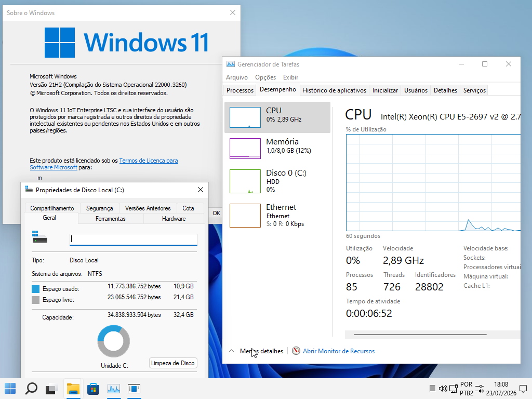Click Limpeza de Disco button
The width and height of the screenshot is (532, 399).
[x=173, y=363]
